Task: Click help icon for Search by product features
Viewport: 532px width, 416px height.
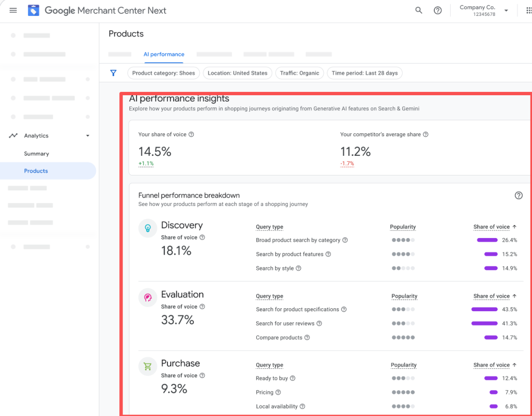Action: pyautogui.click(x=328, y=254)
